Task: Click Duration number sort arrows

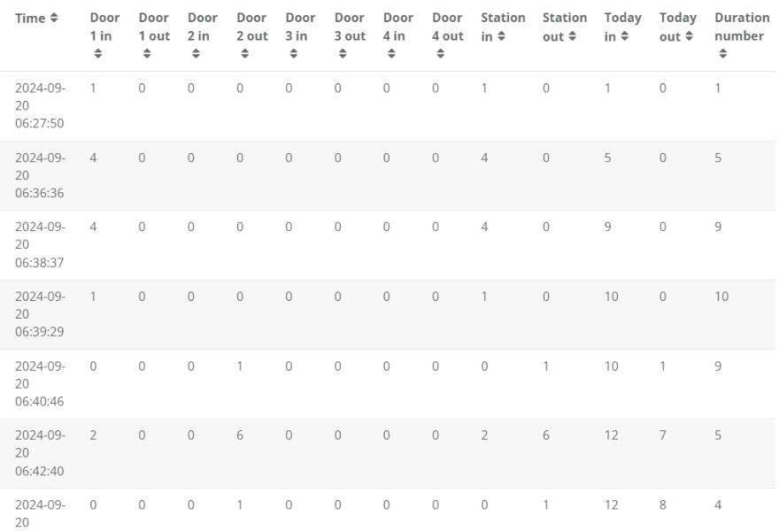Action: coord(722,54)
